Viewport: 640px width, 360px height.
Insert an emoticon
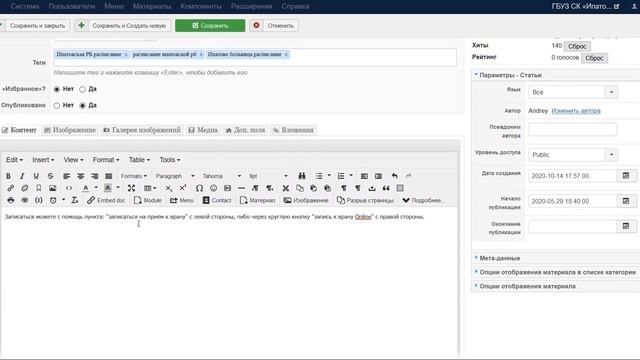point(213,188)
